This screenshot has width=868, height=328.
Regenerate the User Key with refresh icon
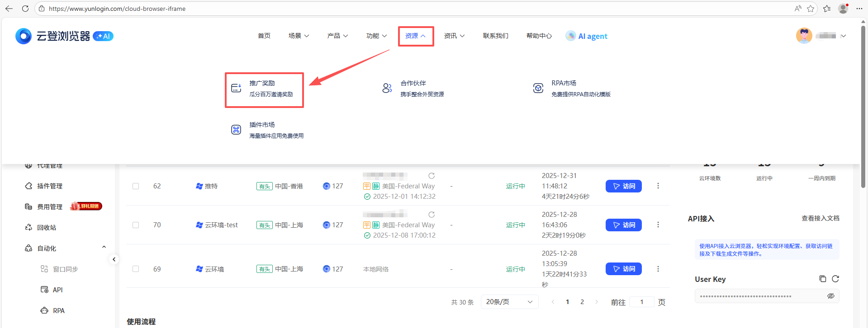tap(835, 279)
